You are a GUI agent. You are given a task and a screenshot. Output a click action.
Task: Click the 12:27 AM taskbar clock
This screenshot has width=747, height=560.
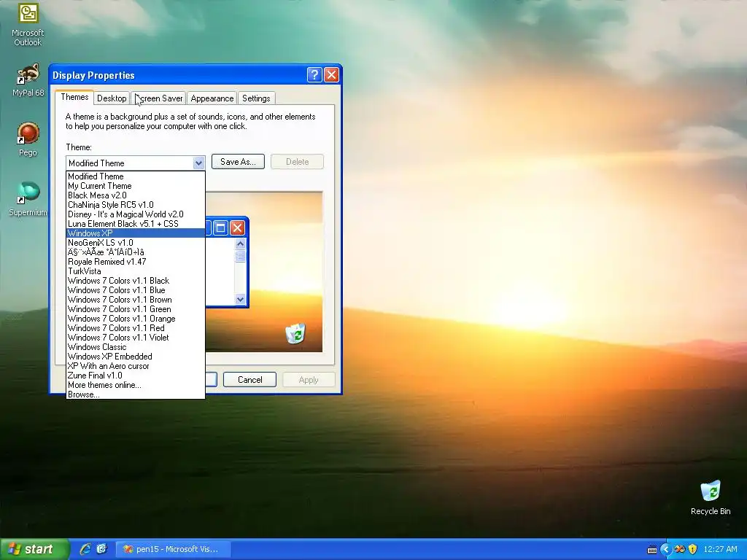pyautogui.click(x=720, y=549)
